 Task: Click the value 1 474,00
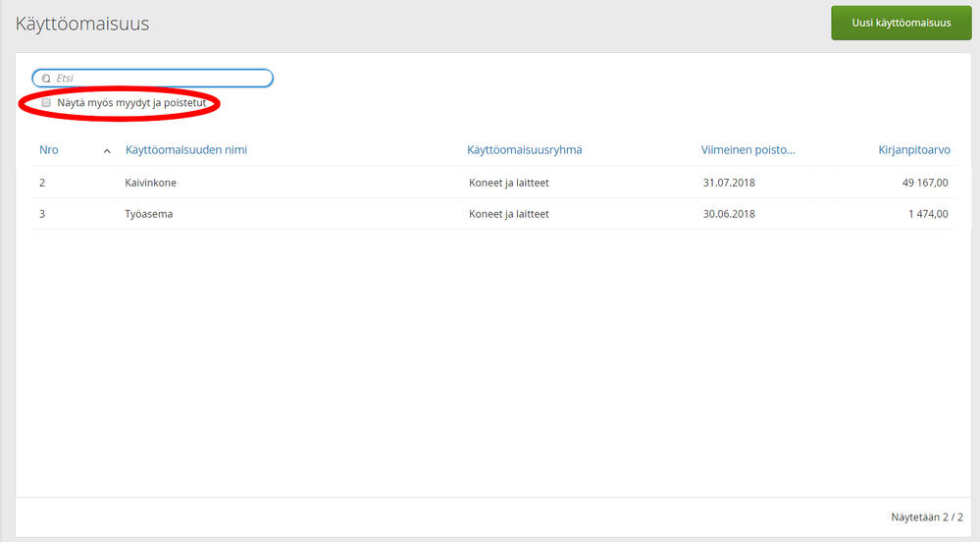point(928,214)
